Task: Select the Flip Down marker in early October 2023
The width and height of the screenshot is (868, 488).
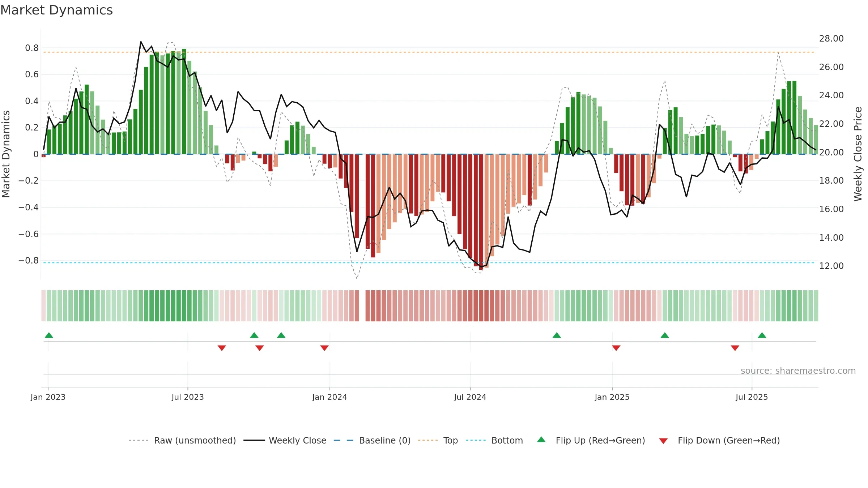Action: tap(260, 348)
